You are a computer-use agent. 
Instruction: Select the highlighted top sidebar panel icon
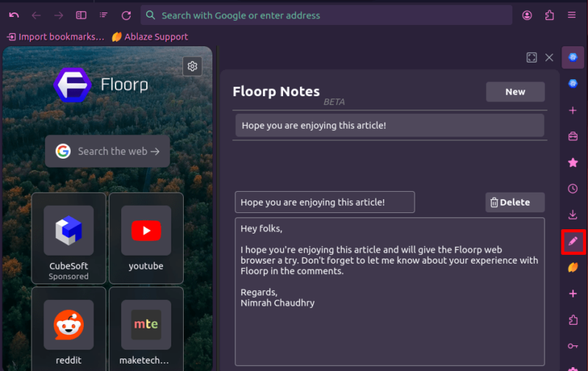coord(573,57)
